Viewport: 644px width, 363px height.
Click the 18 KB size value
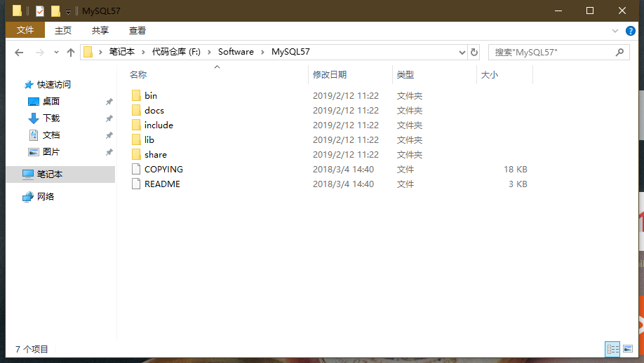[x=516, y=170]
